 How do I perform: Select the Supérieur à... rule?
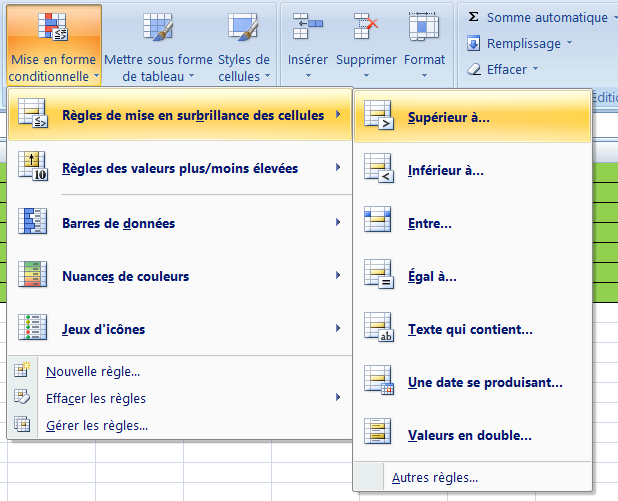tap(473, 117)
